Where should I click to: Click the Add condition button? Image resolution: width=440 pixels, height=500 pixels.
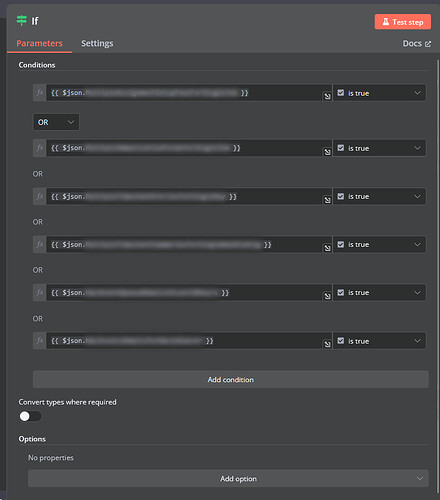231,379
